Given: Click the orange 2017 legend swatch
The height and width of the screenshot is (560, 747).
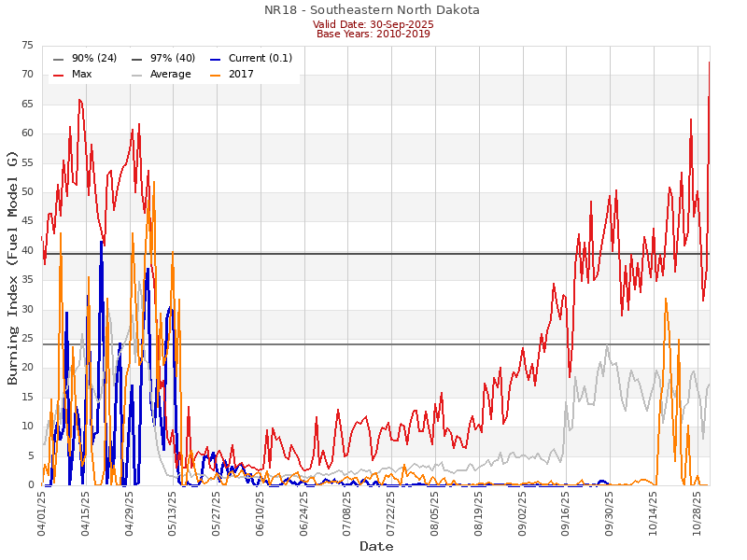Looking at the screenshot, I should (x=216, y=75).
